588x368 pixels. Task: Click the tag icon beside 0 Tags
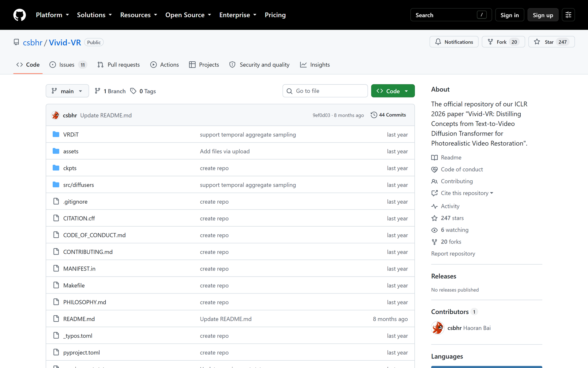[133, 91]
